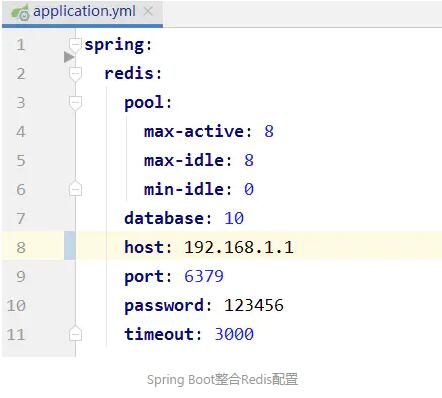Click the timeout key
The height and width of the screenshot is (398, 442).
click(159, 335)
